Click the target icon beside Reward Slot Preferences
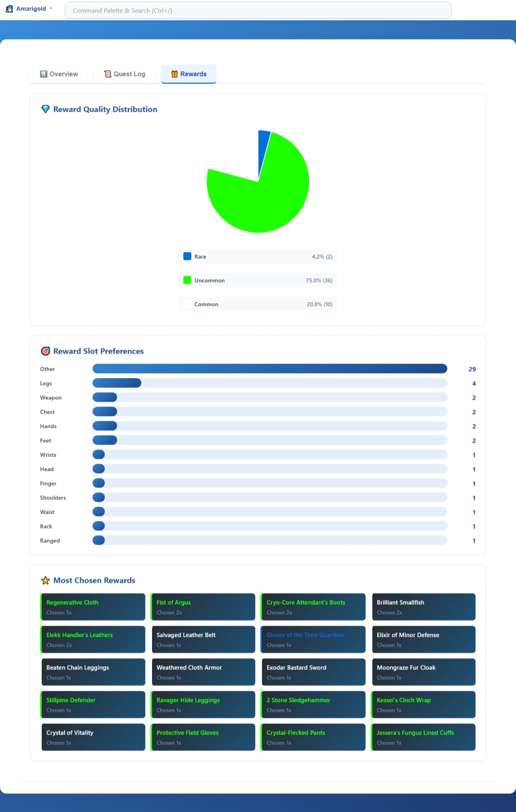Viewport: 516px width, 812px height. click(x=45, y=351)
